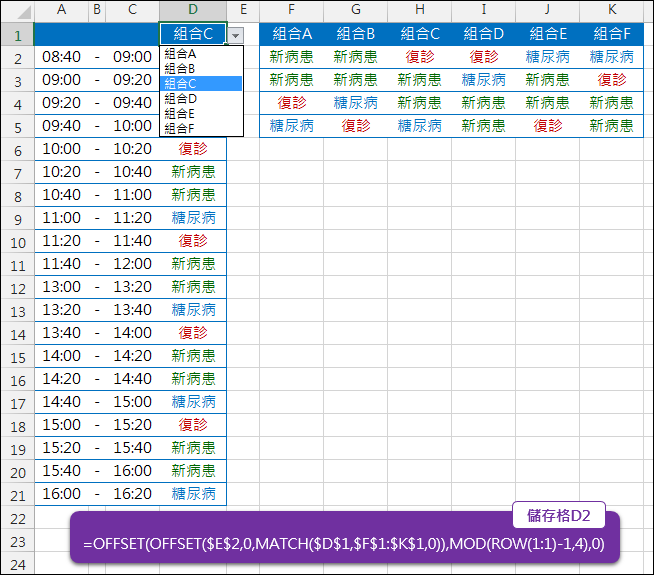The image size is (654, 575).
Task: Click the 15:40 start time in row 20
Action: (61, 471)
